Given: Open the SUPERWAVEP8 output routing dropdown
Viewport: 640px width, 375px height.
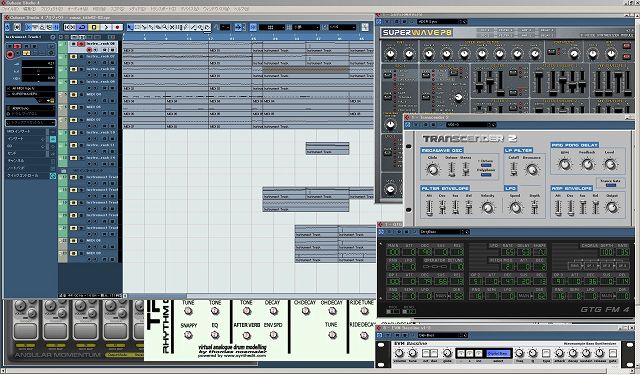Looking at the screenshot, I should click(31, 94).
